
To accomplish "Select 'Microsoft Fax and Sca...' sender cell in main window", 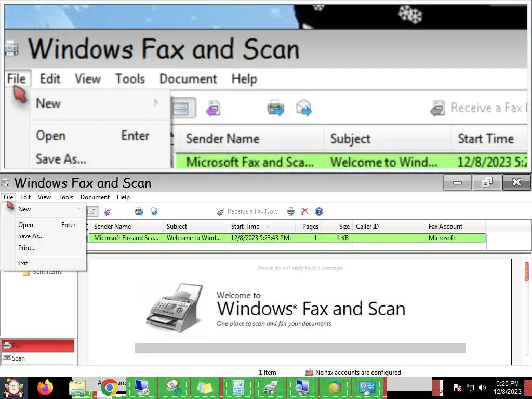I will coord(126,238).
